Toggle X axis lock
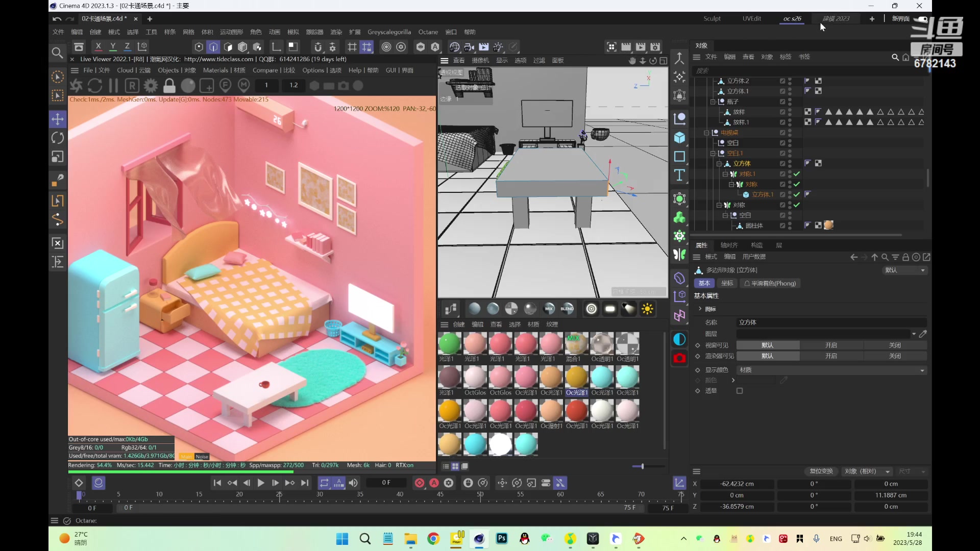The image size is (980, 551). (x=99, y=47)
